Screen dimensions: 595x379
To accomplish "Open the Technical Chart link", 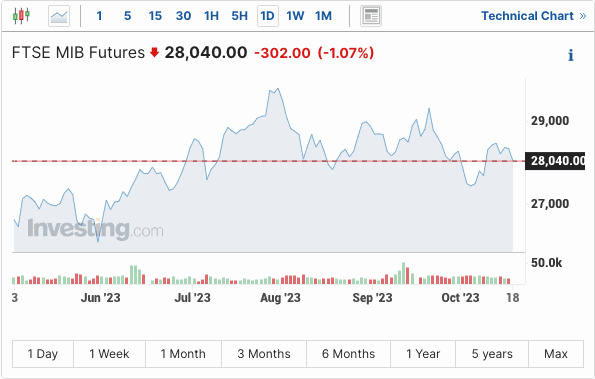I will 533,16.
